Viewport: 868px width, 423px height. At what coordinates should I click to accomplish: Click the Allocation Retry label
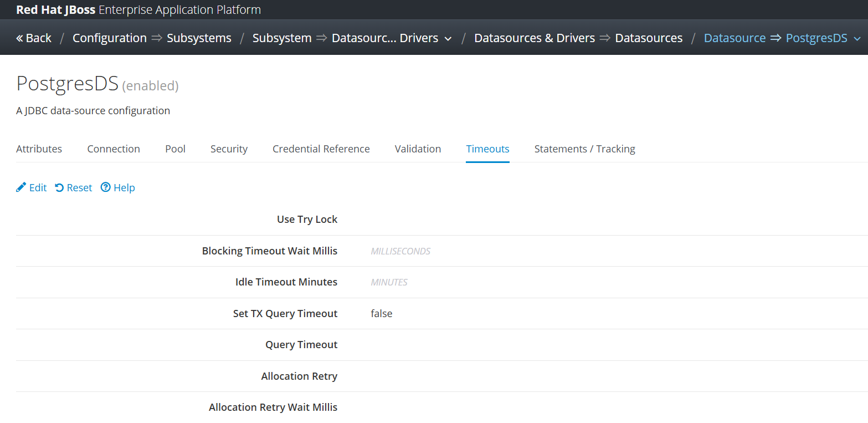pos(299,376)
